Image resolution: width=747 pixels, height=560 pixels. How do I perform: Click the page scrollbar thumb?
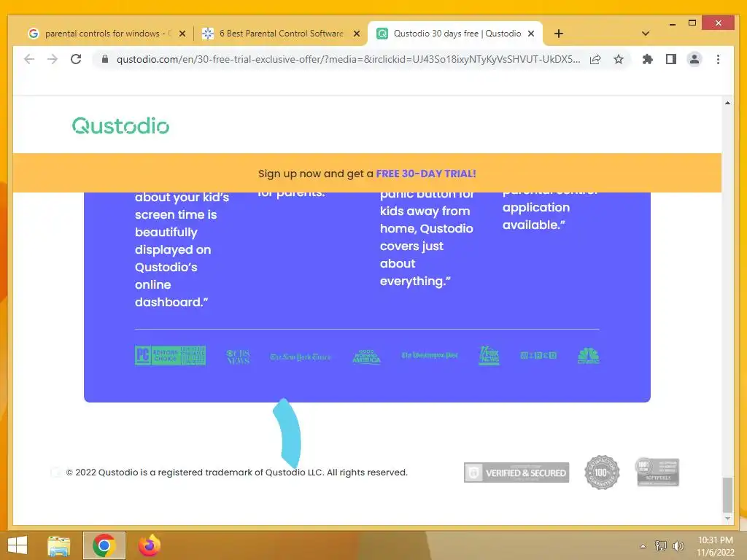click(727, 494)
